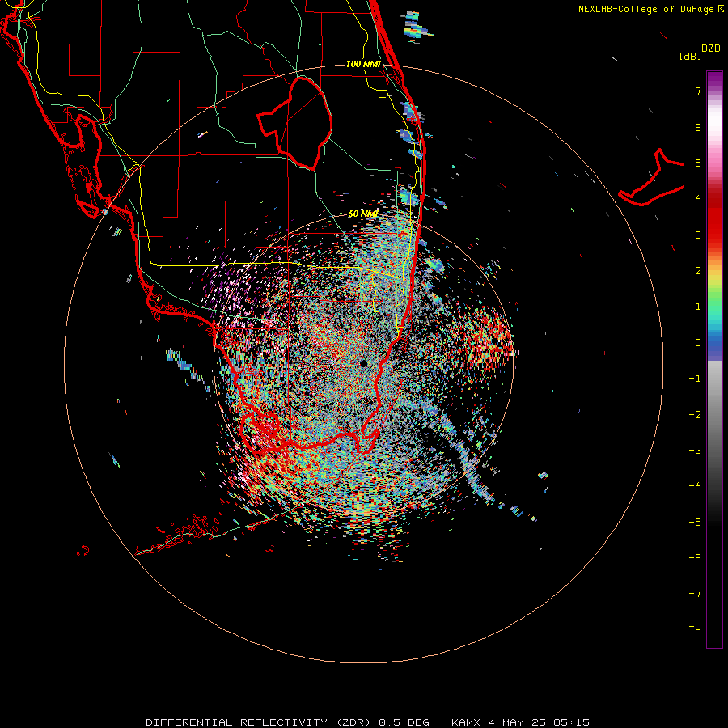
Task: Click the 50 NMI range ring label
Action: [x=363, y=214]
